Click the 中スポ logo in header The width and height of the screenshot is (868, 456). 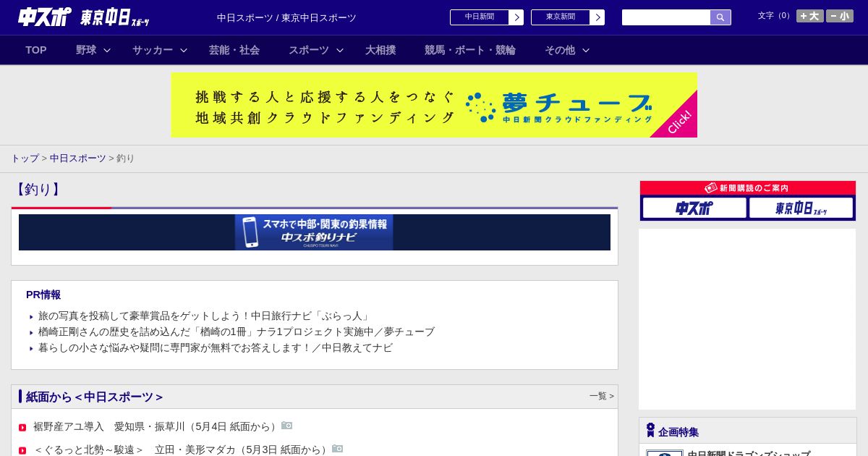(x=44, y=17)
